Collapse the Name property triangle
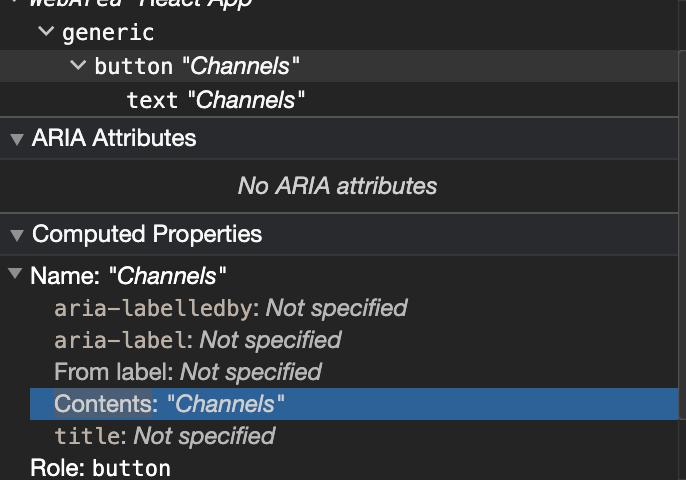Image resolution: width=686 pixels, height=480 pixels. 16,275
